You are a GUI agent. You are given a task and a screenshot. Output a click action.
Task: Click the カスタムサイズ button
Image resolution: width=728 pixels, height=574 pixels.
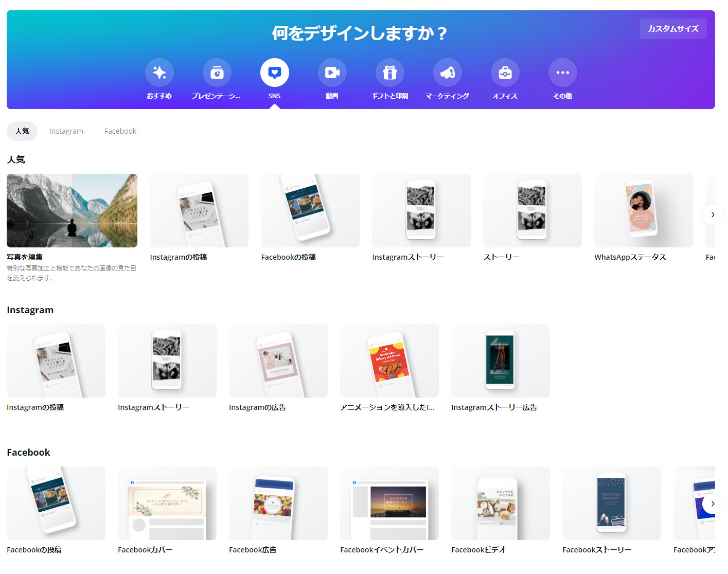(673, 29)
